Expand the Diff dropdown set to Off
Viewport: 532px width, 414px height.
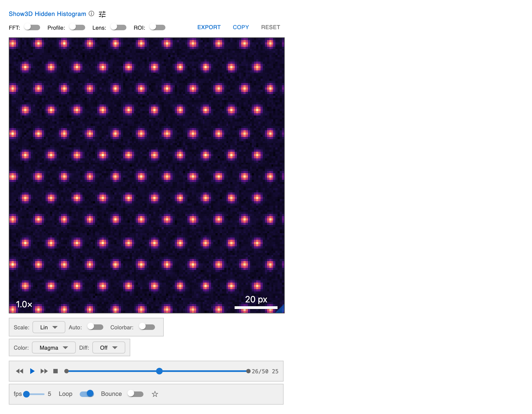(x=109, y=347)
